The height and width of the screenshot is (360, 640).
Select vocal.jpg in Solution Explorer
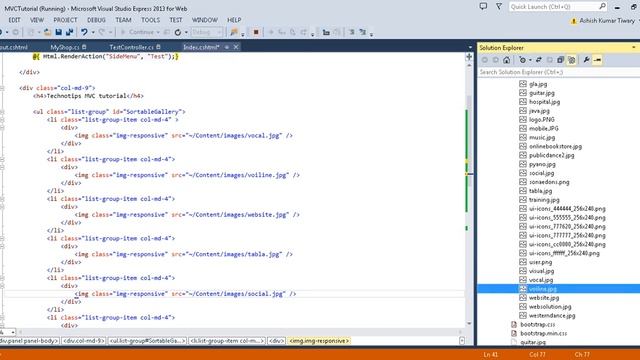[541, 280]
